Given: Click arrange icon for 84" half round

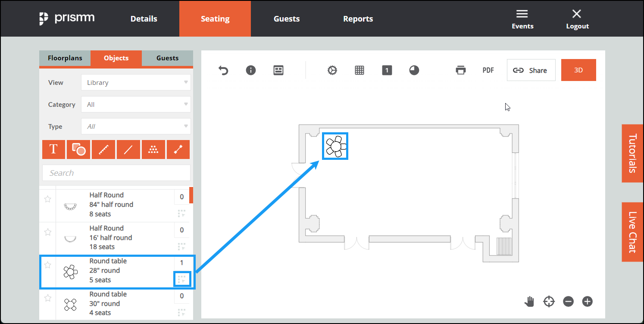Looking at the screenshot, I should [x=182, y=213].
